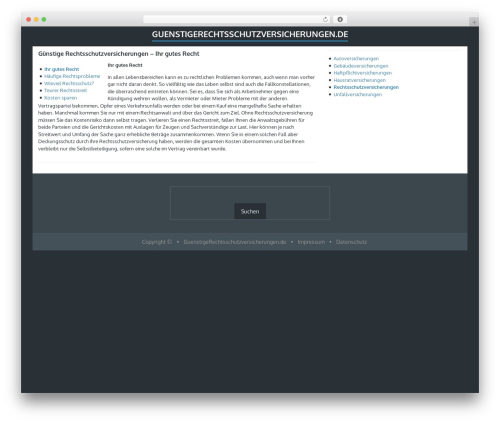The height and width of the screenshot is (423, 500).
Task: Go to 'Wieviel Rechtsschutz?' section
Action: pos(69,83)
